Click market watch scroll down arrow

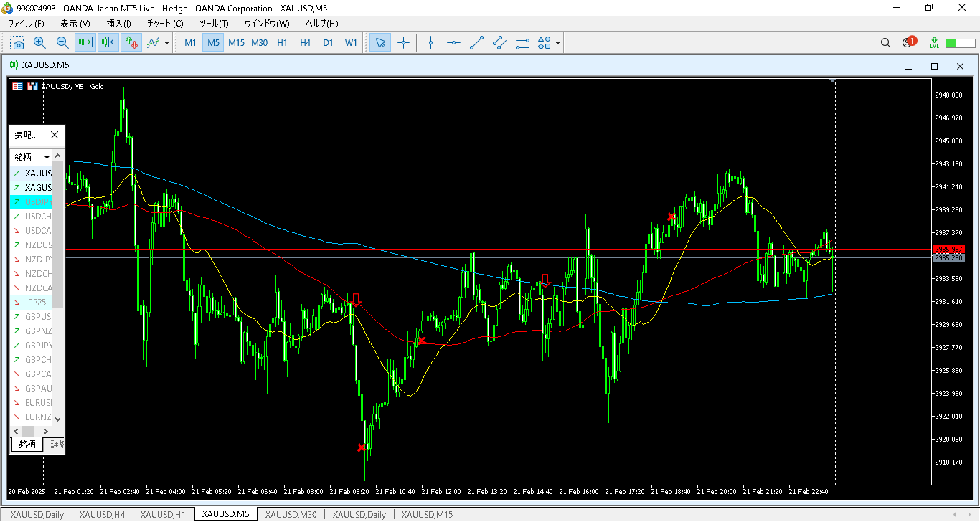point(58,419)
